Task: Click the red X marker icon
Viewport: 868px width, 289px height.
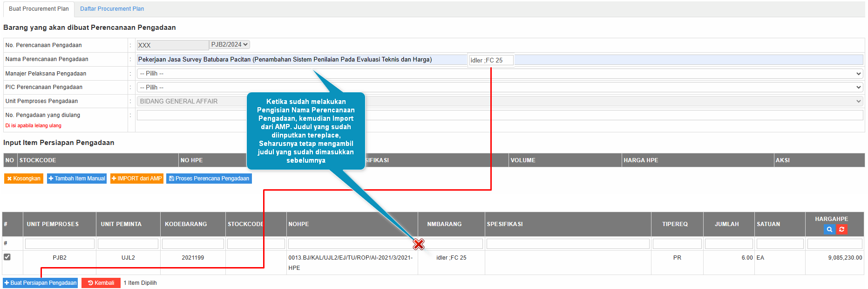Action: coord(419,244)
